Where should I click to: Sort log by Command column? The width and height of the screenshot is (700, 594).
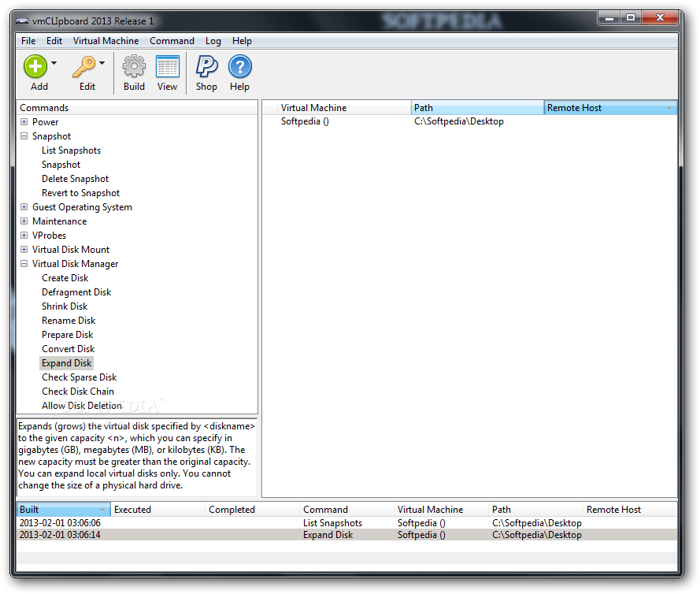pos(347,510)
